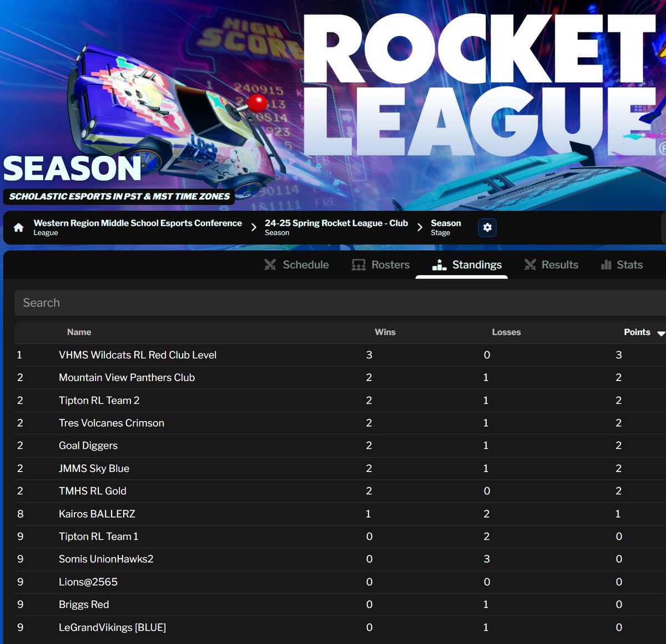Image resolution: width=666 pixels, height=644 pixels.
Task: Open Mountain View Panthers Club team
Action: [x=127, y=378]
